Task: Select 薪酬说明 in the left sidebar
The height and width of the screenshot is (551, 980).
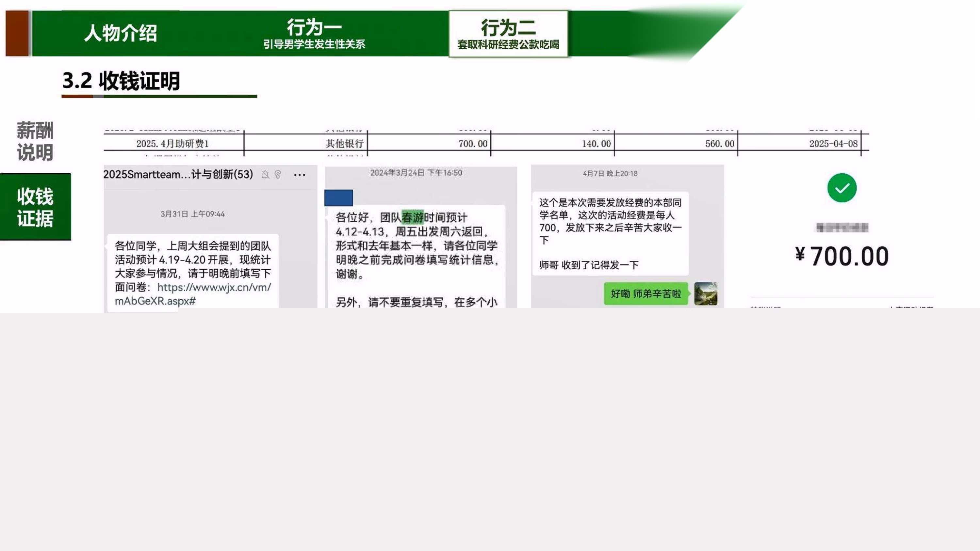Action: (35, 141)
